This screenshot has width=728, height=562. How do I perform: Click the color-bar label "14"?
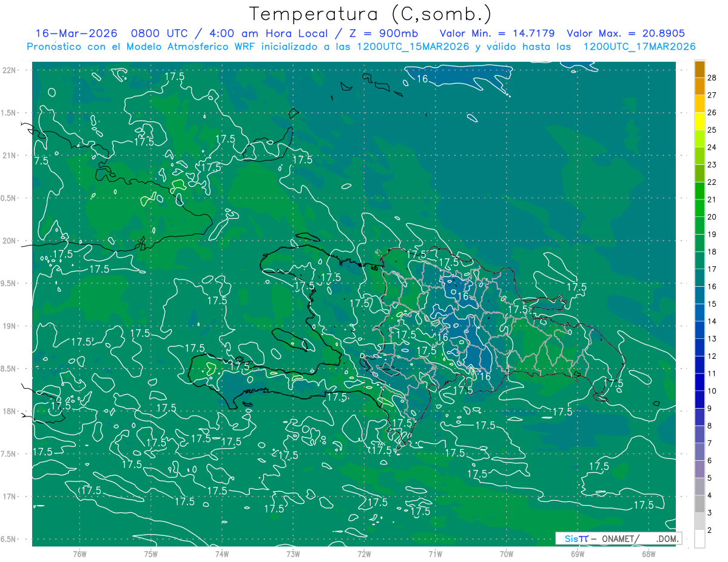[713, 321]
